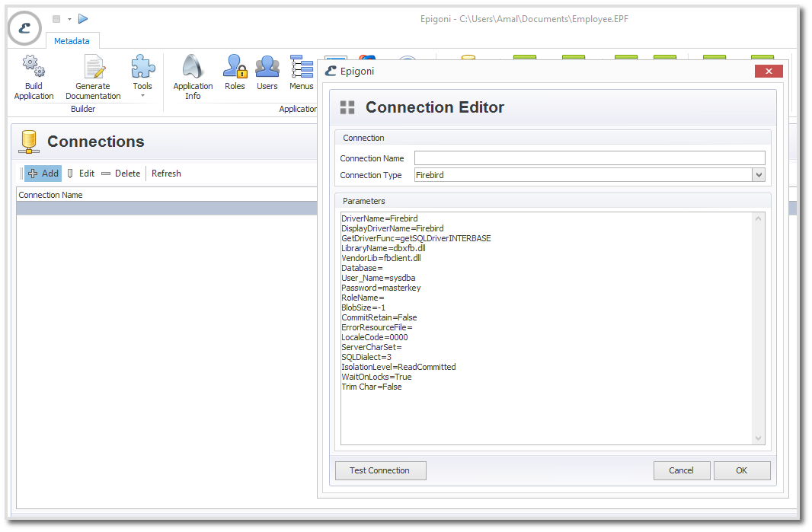Open Application Info in the ribbon
The image size is (812, 532).
(x=193, y=78)
